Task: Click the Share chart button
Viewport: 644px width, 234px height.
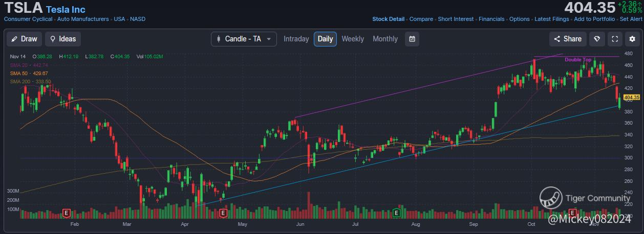Action: 568,39
